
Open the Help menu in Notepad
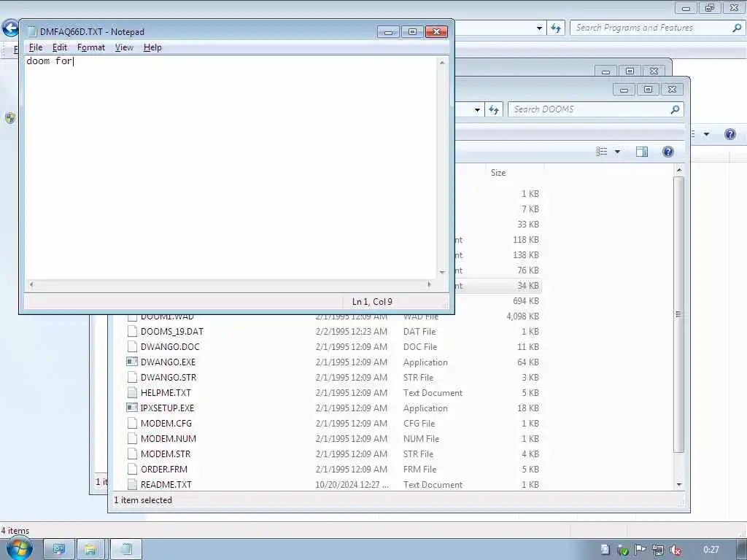pos(152,47)
